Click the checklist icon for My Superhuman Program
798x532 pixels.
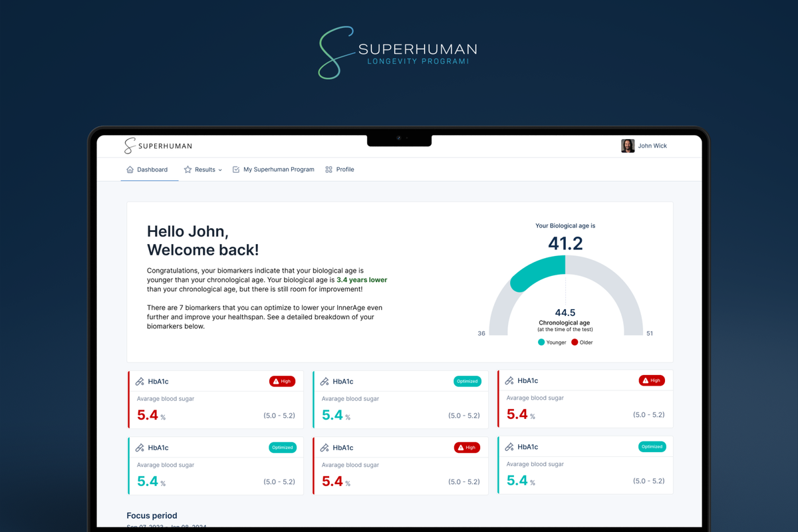point(235,170)
